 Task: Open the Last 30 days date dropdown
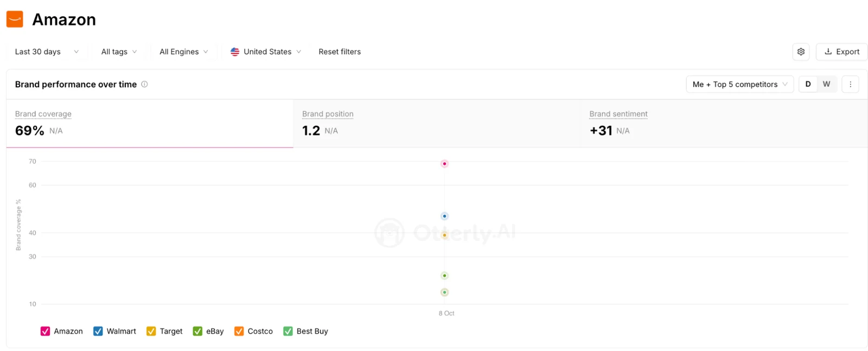47,52
